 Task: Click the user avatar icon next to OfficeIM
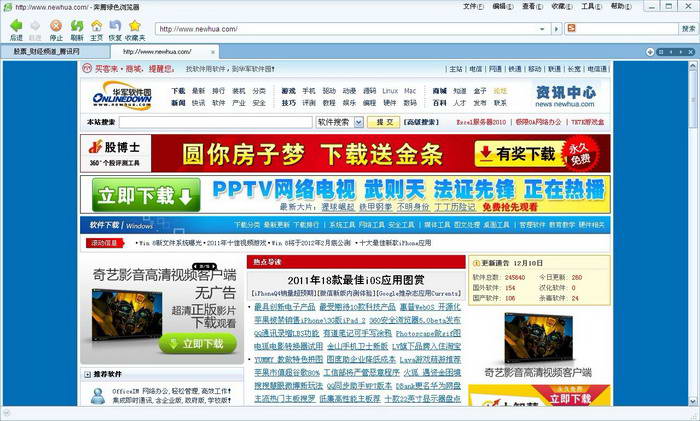click(x=98, y=395)
